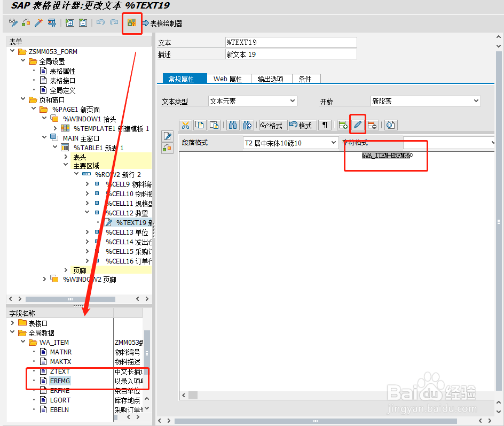Click the 文本 input field showing %TEXT19
The width and height of the screenshot is (504, 426).
[291, 42]
